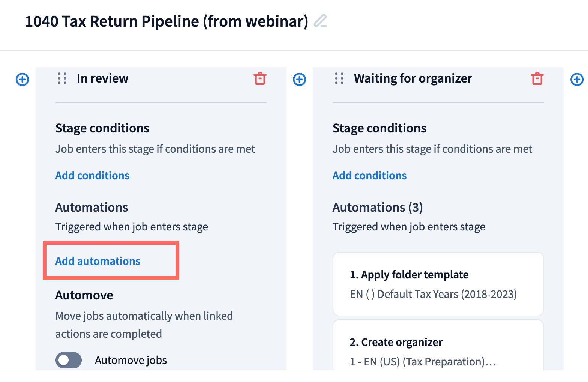Open the Create organizer automation card

(438, 351)
